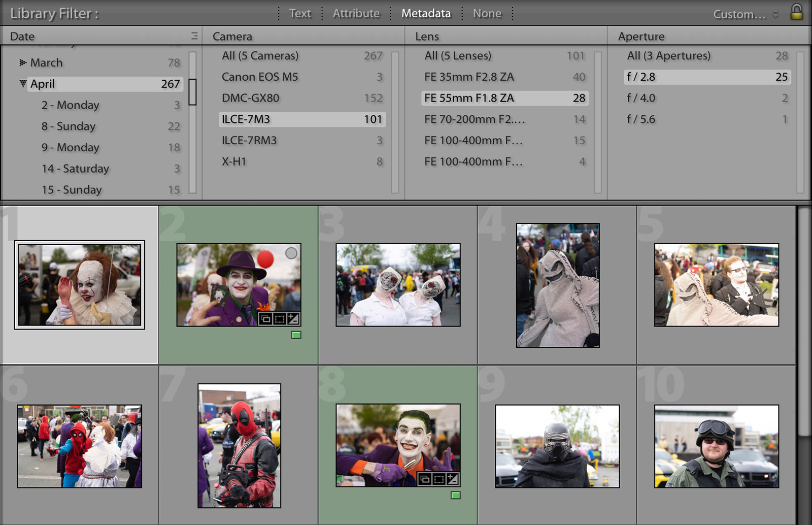Select the Spider-Man and clown thumbnail
812x525 pixels.
80,446
